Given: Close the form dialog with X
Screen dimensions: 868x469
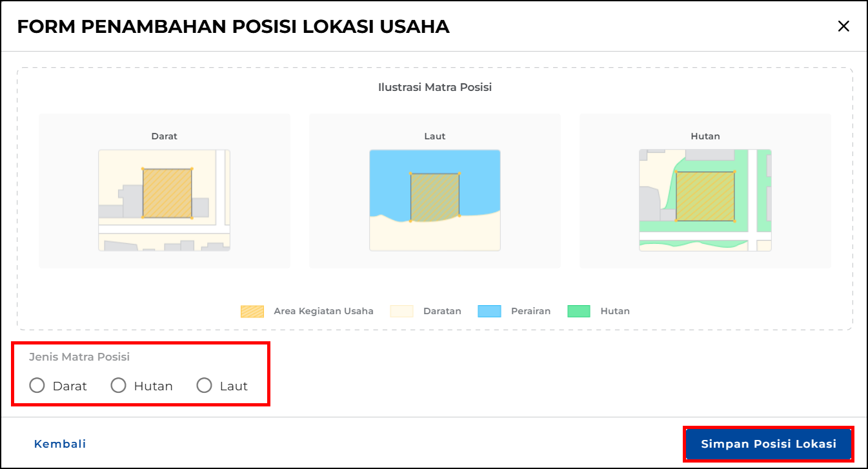Looking at the screenshot, I should point(843,26).
